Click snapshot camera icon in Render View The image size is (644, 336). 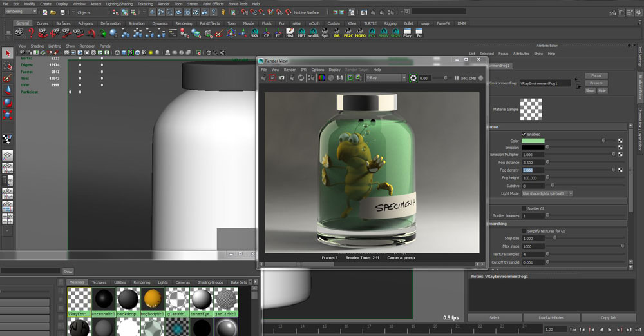coord(282,78)
